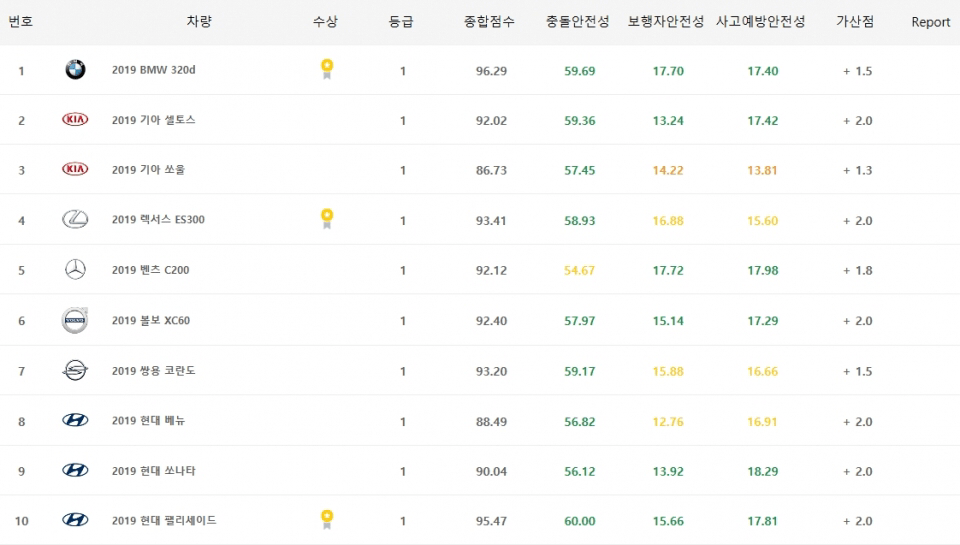Image resolution: width=960 pixels, height=545 pixels.
Task: Click the bonus points + 1.3
Action: [857, 170]
